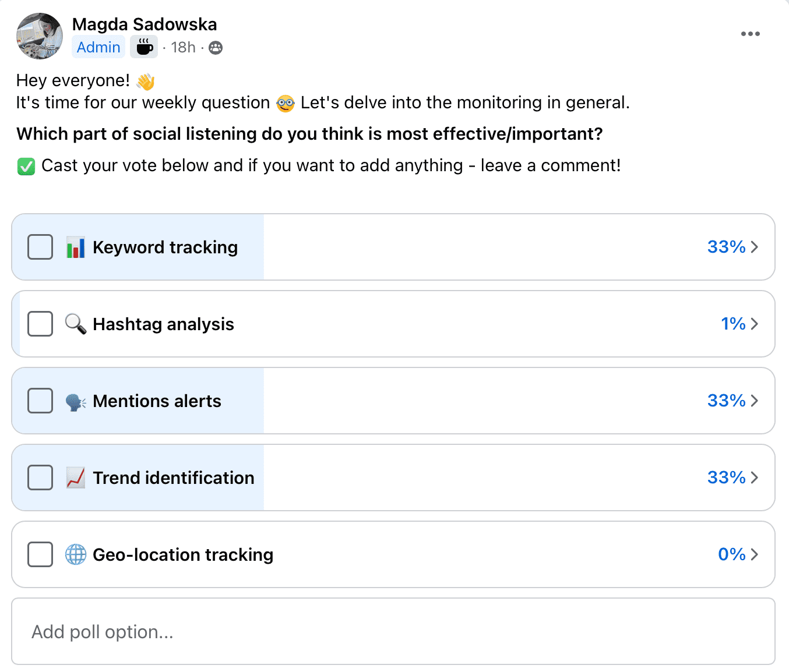The image size is (789, 672).
Task: Click the 18h post timestamp
Action: tap(183, 47)
